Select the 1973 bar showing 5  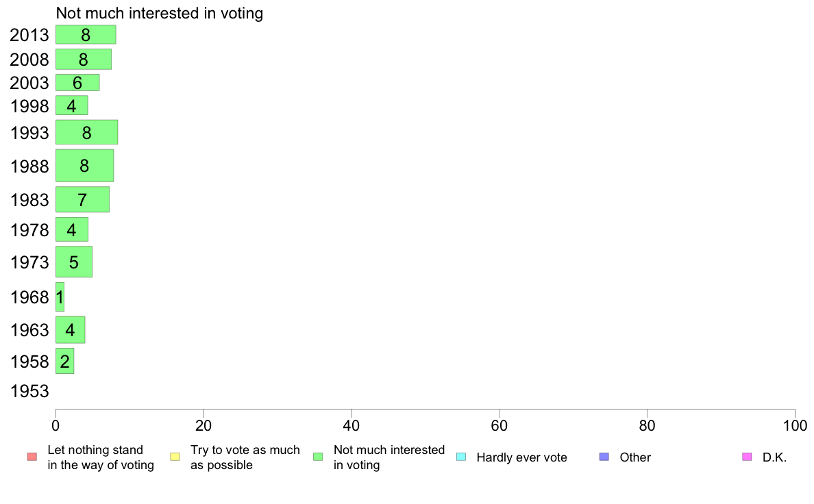point(74,262)
